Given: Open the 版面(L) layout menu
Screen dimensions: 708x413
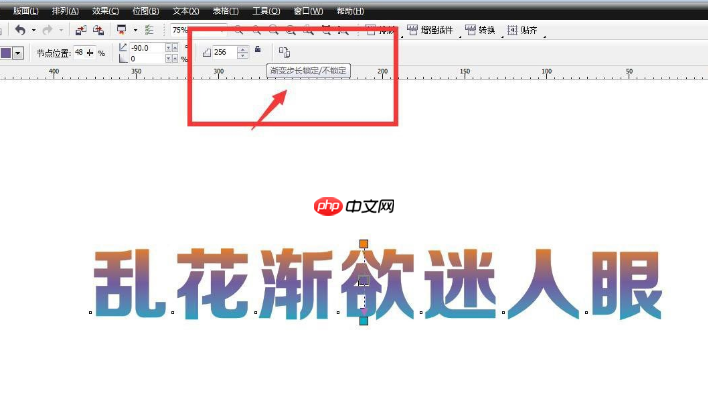Looking at the screenshot, I should [x=25, y=11].
